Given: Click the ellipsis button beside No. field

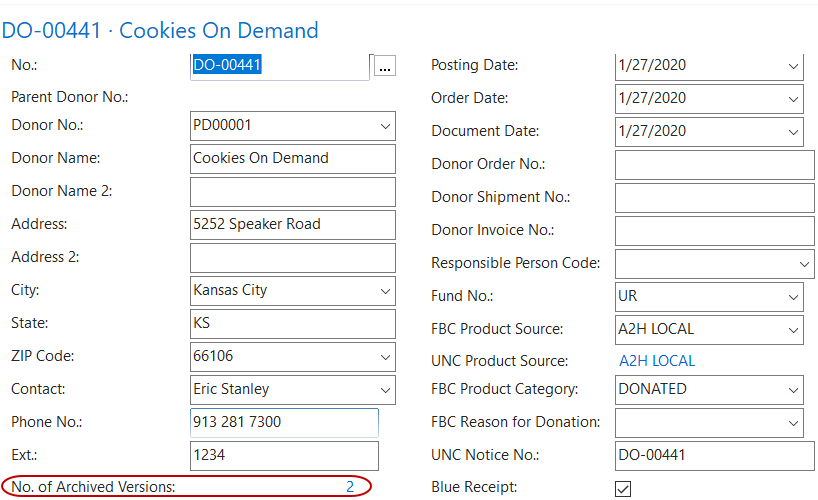Looking at the screenshot, I should (385, 66).
